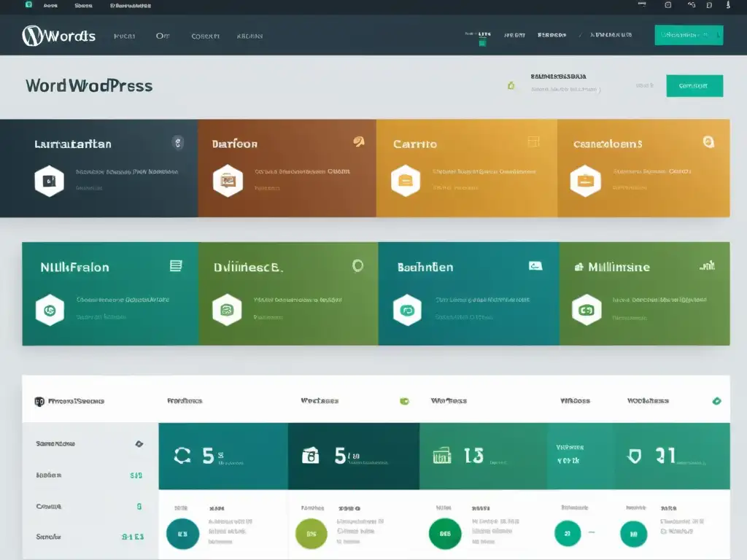The height and width of the screenshot is (560, 747).
Task: Click the dark teal circle under the first stat tile
Action: coord(182,534)
